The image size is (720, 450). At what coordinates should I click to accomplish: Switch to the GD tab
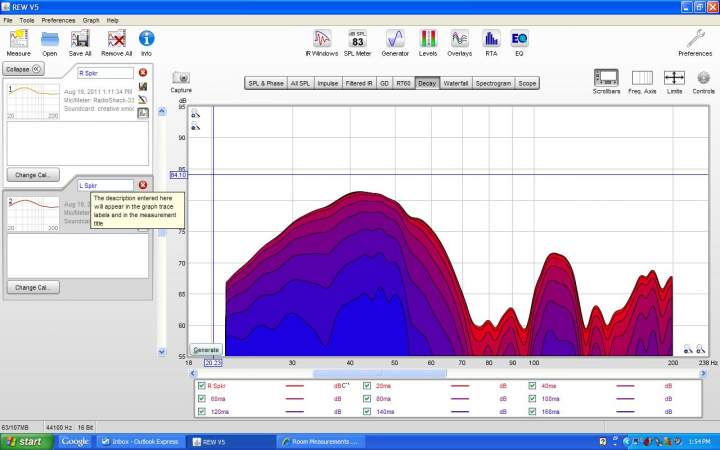[x=384, y=83]
